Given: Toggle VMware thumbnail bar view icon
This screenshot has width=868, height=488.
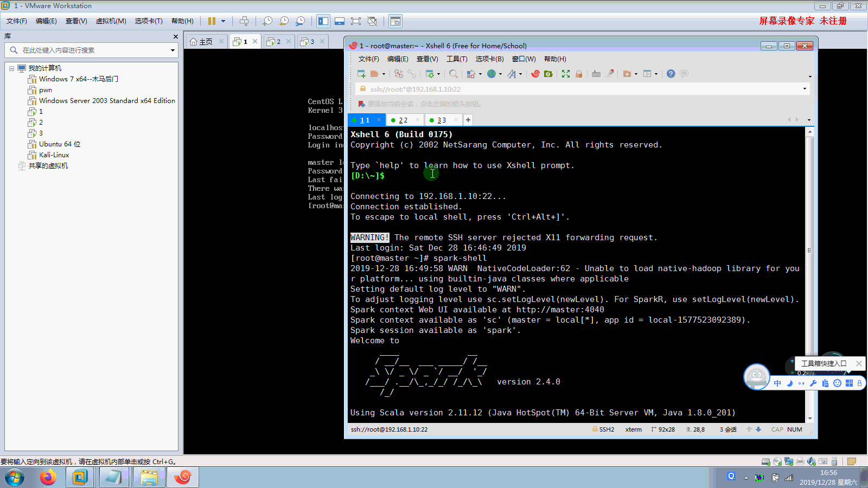Looking at the screenshot, I should click(x=340, y=21).
